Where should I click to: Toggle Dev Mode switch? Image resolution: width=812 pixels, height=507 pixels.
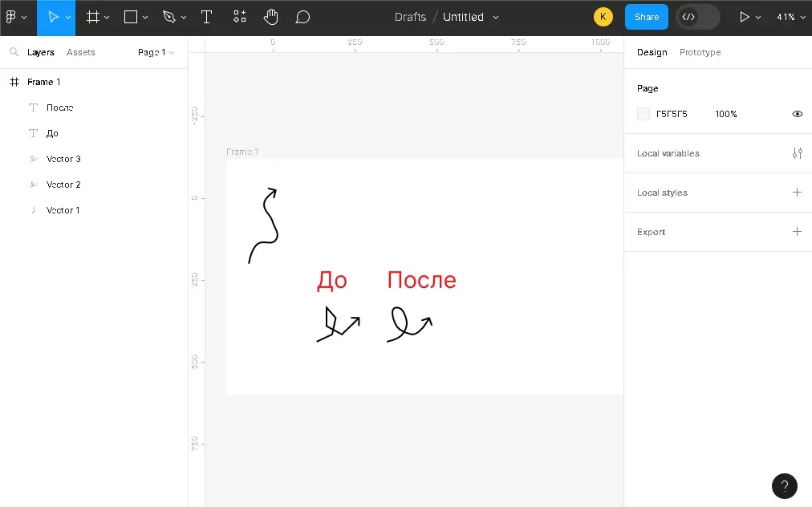(x=697, y=17)
